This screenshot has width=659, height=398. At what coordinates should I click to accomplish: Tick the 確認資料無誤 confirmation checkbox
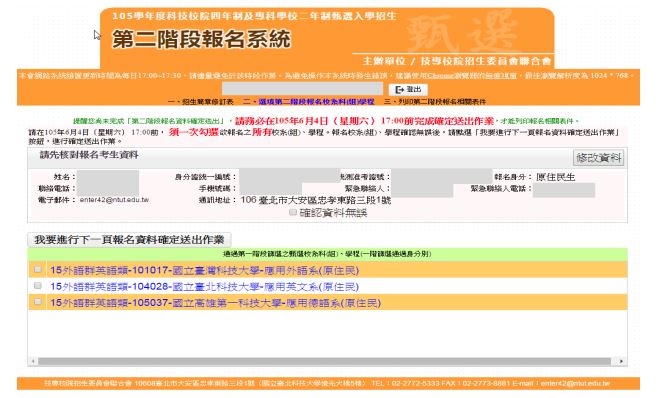click(293, 213)
